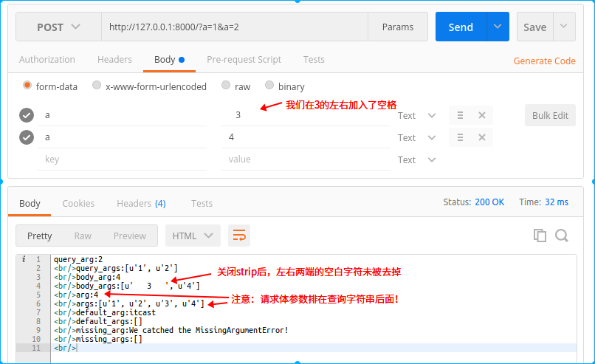
Task: Toggle the line wrap icon
Action: tap(239, 236)
